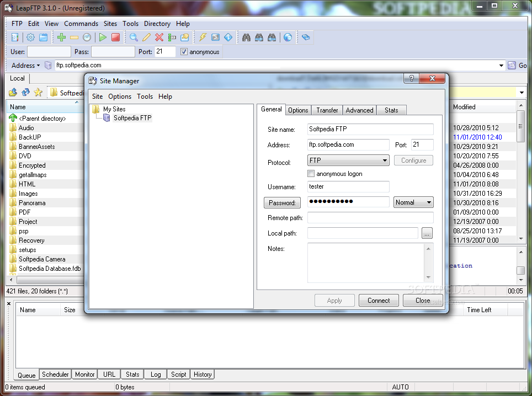Select the Encrypted folder in local list
532x396 pixels.
[32, 165]
